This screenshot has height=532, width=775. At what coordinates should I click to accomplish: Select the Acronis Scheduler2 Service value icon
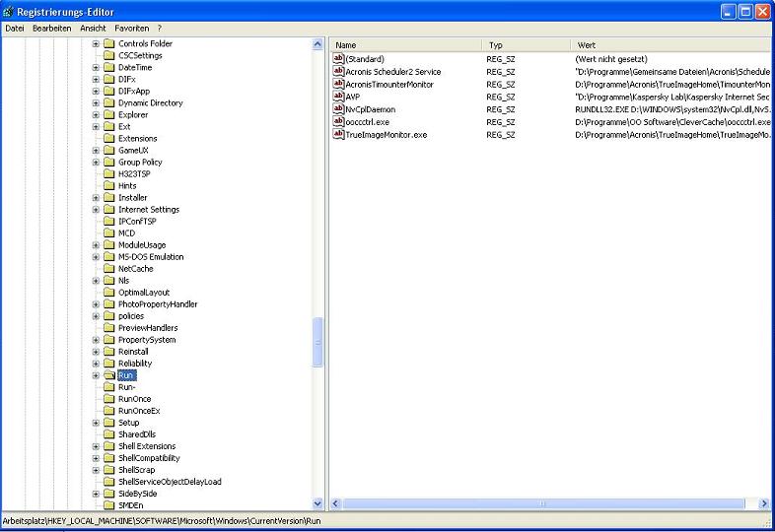click(338, 72)
